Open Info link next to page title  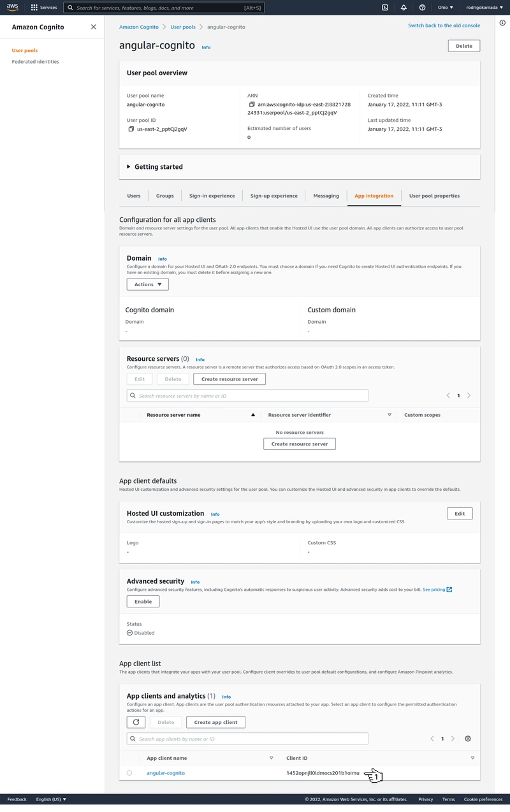[206, 47]
